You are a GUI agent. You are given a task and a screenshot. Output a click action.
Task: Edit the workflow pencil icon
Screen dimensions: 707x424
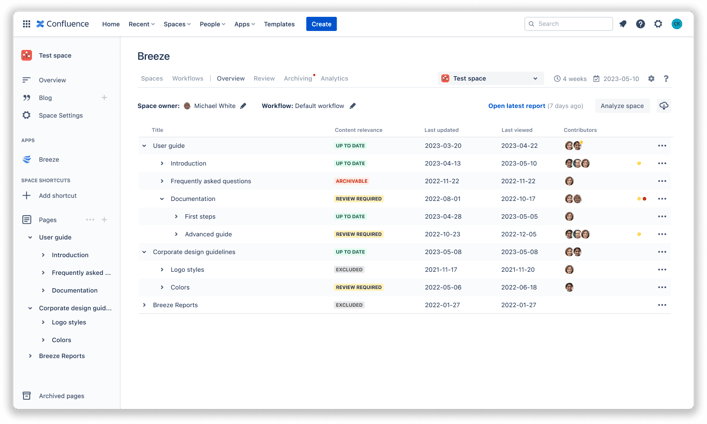pyautogui.click(x=353, y=106)
